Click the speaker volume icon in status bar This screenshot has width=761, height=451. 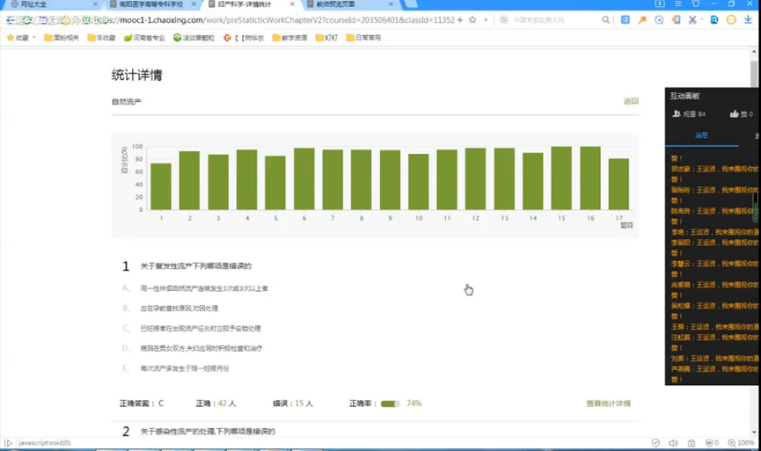coord(673,443)
